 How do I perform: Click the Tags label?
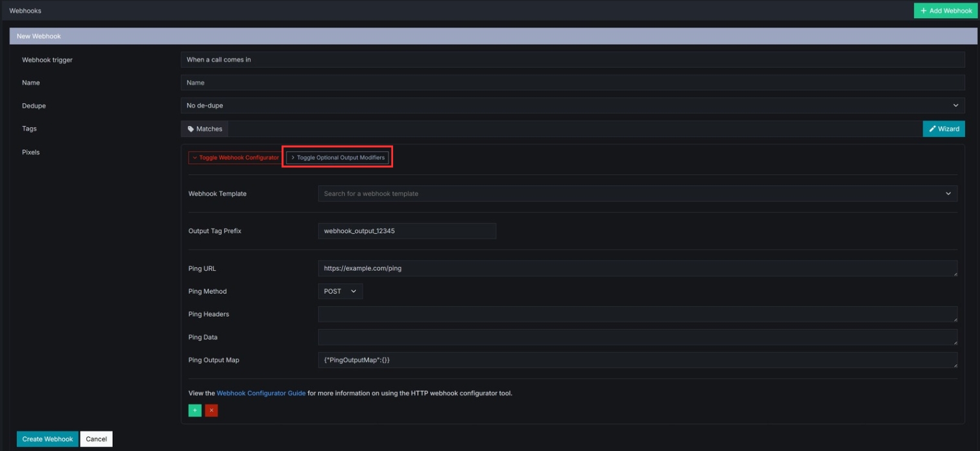(29, 129)
